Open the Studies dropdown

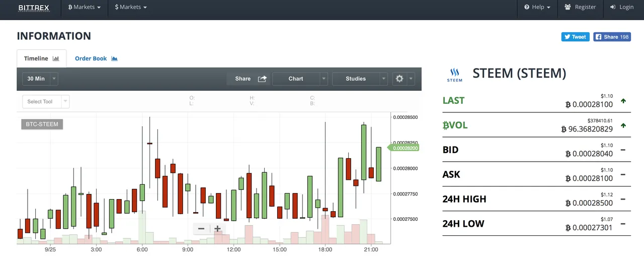pos(360,79)
